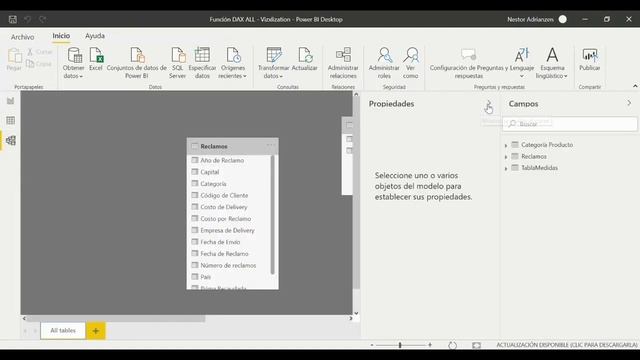Open Transformar datos query editor
Image resolution: width=640 pixels, height=360 pixels.
273,63
